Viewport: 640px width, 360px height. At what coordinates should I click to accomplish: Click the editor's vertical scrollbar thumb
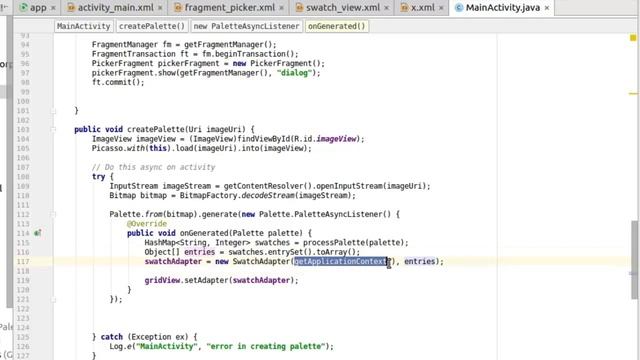click(x=634, y=260)
